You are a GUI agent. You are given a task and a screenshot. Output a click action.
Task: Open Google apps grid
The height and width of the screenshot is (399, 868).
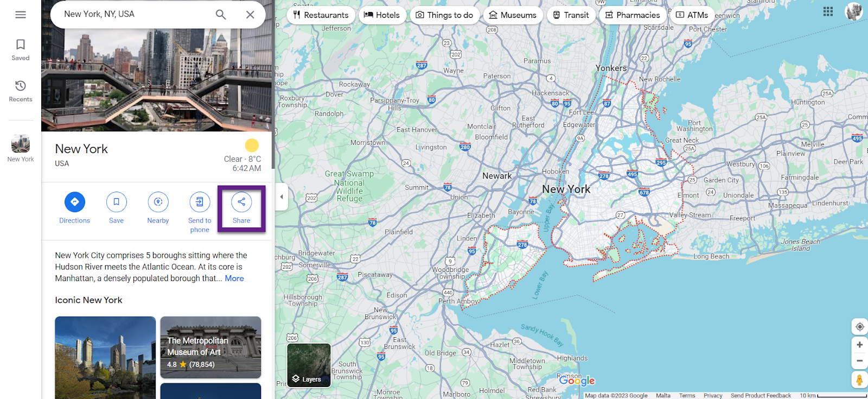(828, 11)
